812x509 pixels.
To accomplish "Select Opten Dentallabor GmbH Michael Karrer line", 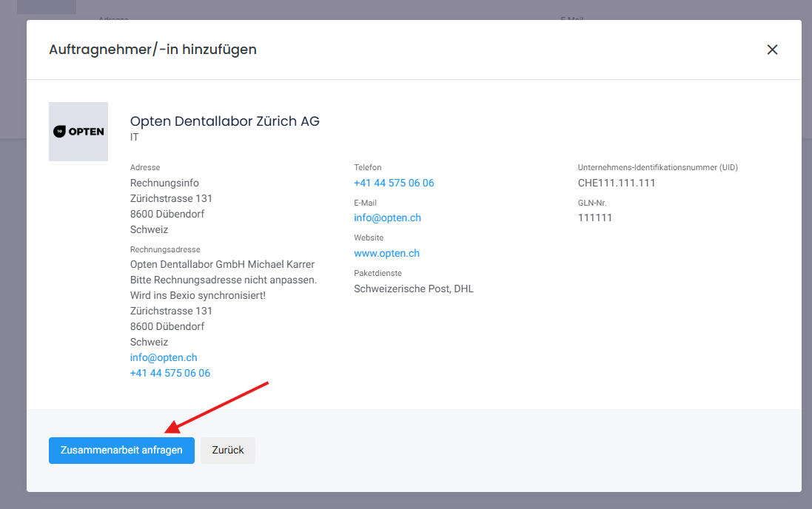I will pyautogui.click(x=222, y=264).
